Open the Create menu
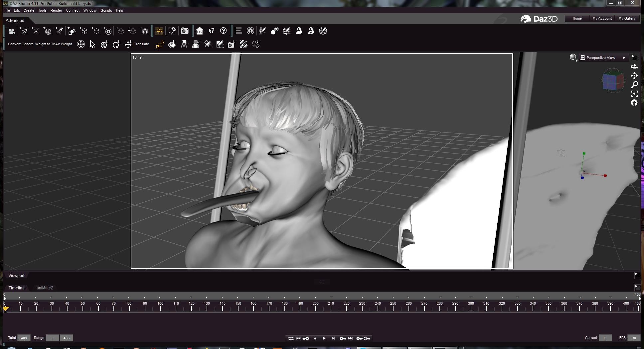644x349 pixels. point(29,10)
